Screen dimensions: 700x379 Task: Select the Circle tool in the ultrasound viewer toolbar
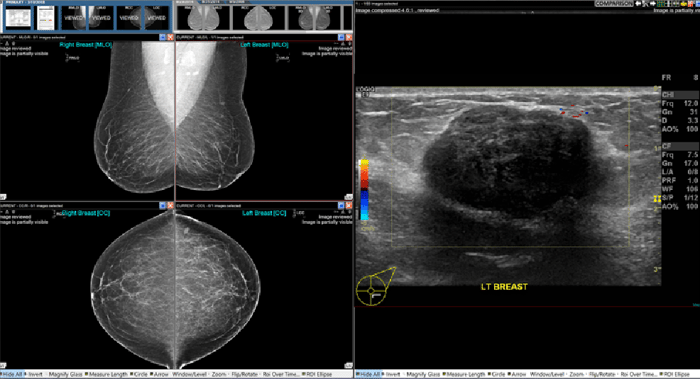pyautogui.click(x=496, y=374)
